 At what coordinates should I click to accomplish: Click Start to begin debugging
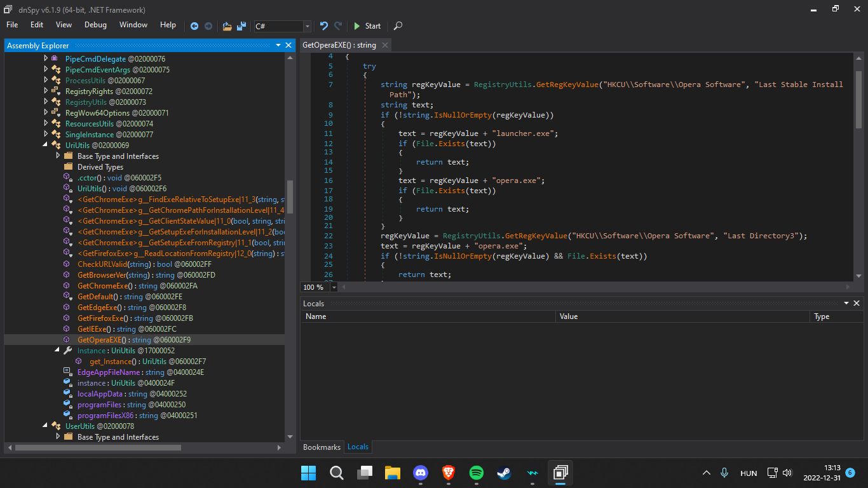(367, 26)
